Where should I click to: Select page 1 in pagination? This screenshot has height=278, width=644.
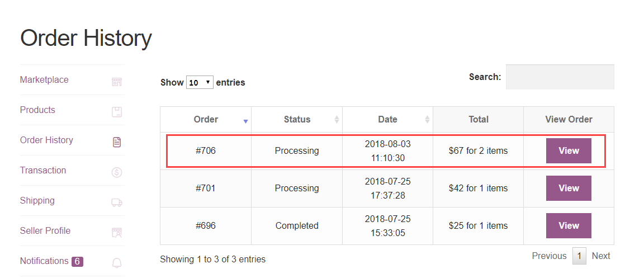tap(579, 256)
